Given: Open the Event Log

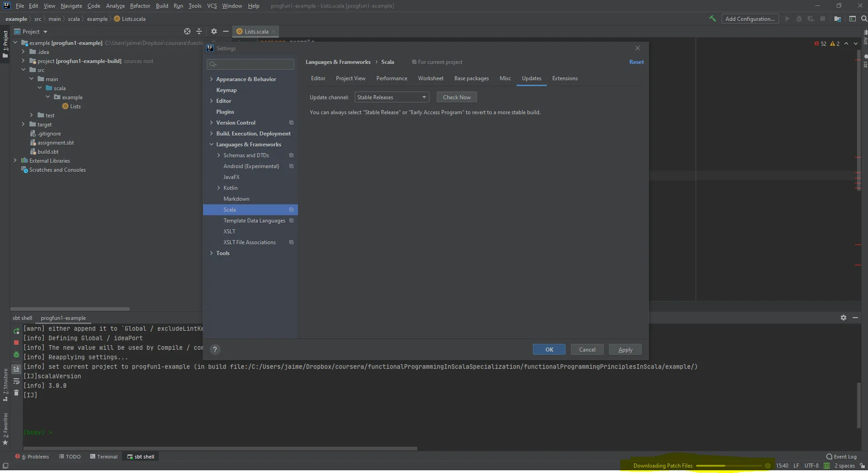Looking at the screenshot, I should (x=842, y=457).
